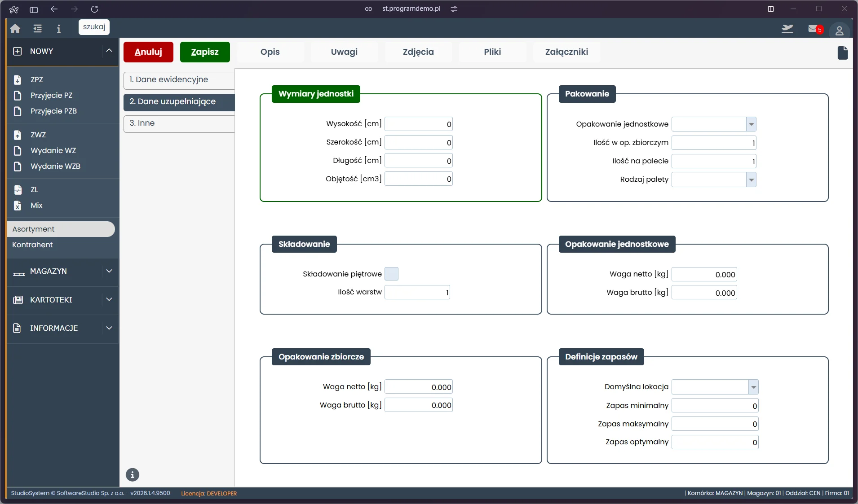Click the Objętość [cm3] input field
This screenshot has width=858, height=504.
click(x=419, y=179)
